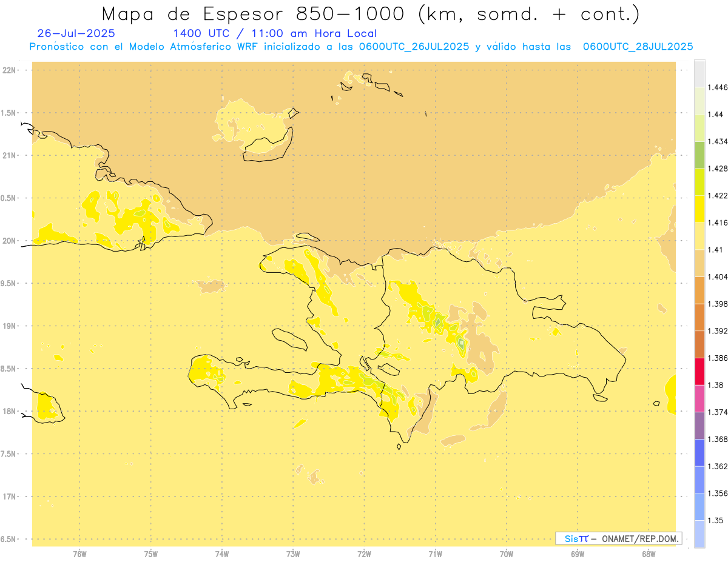The height and width of the screenshot is (562, 728).
Task: Click the '70W' longitude label
Action: (507, 554)
